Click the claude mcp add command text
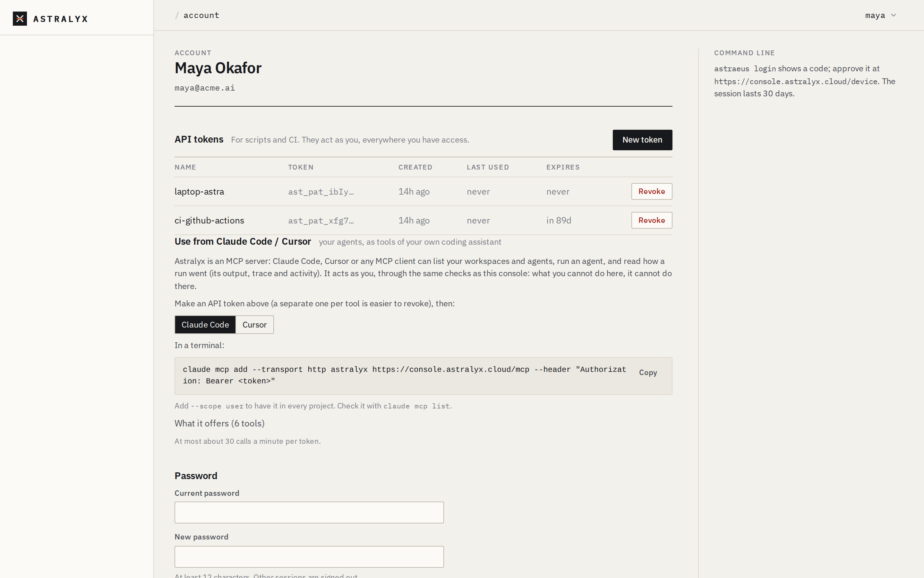Viewport: 924px width, 578px height. click(404, 375)
